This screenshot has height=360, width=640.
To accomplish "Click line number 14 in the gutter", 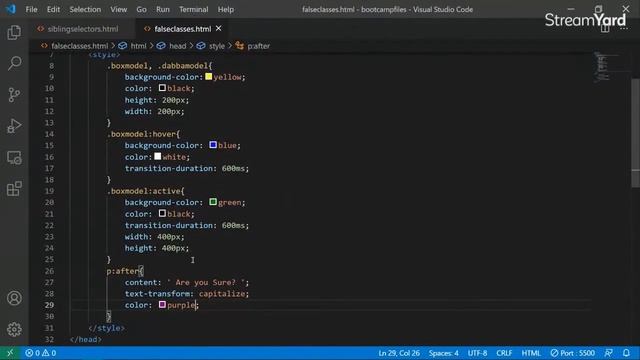I will pos(49,134).
